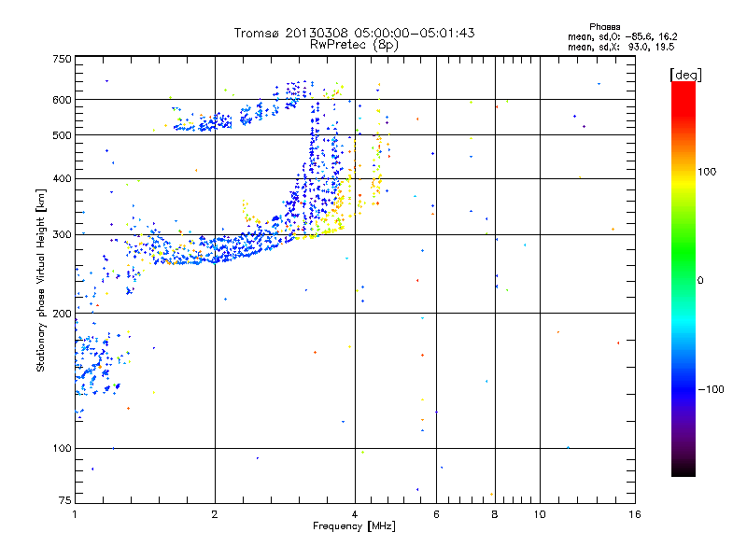Click the y-axis tick label "750"

click(62, 59)
